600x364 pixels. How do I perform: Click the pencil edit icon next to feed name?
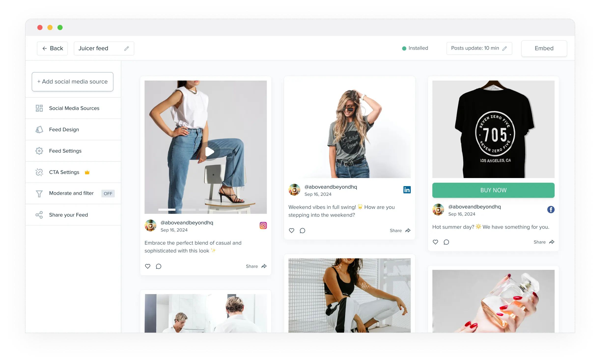pyautogui.click(x=126, y=48)
